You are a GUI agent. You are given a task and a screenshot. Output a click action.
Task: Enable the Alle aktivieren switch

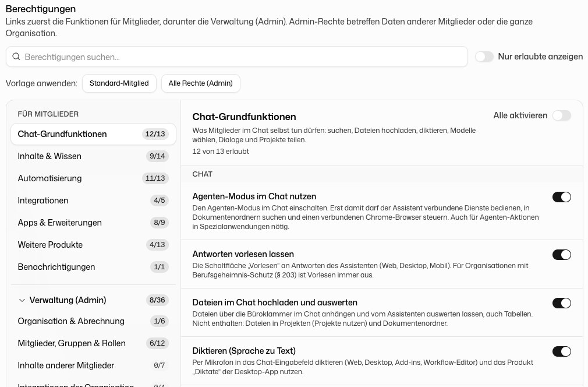(x=562, y=115)
